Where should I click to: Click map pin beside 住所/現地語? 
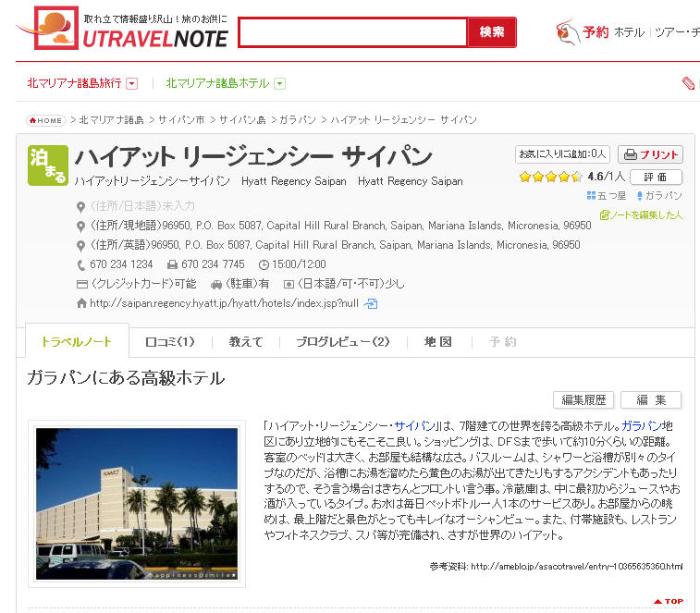click(80, 227)
